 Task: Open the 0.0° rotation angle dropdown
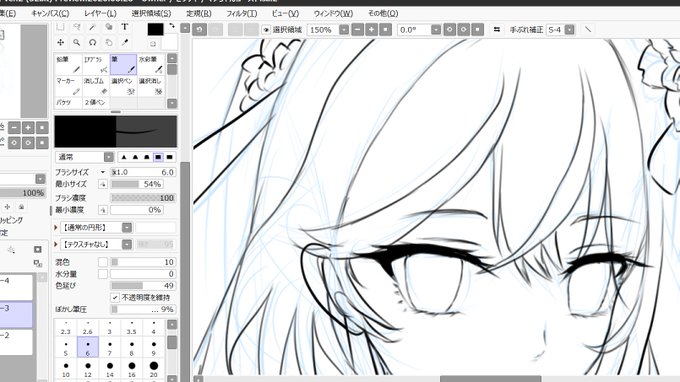[x=436, y=29]
